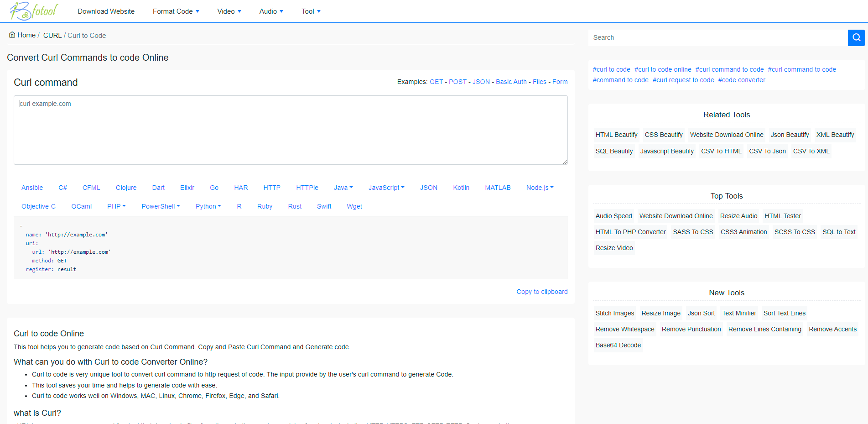Expand the Tool menu
The image size is (868, 424).
311,11
